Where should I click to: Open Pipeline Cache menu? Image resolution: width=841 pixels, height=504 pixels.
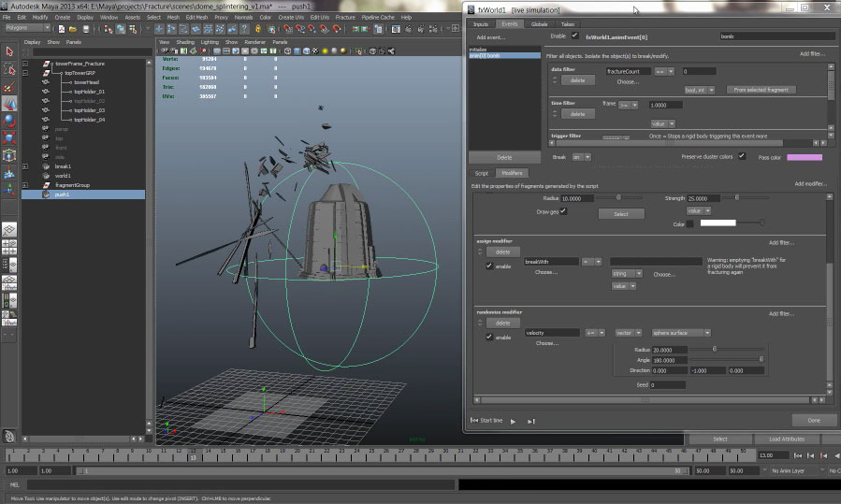point(378,17)
